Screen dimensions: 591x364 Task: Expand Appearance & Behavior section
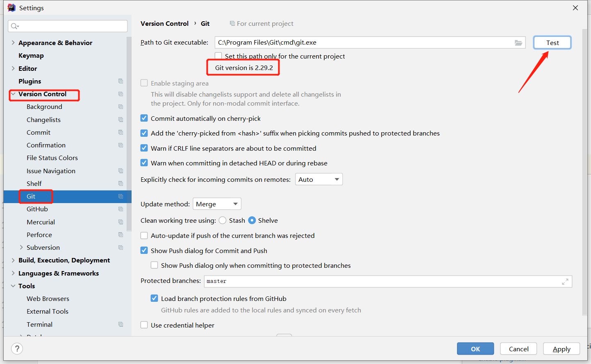[x=13, y=43]
